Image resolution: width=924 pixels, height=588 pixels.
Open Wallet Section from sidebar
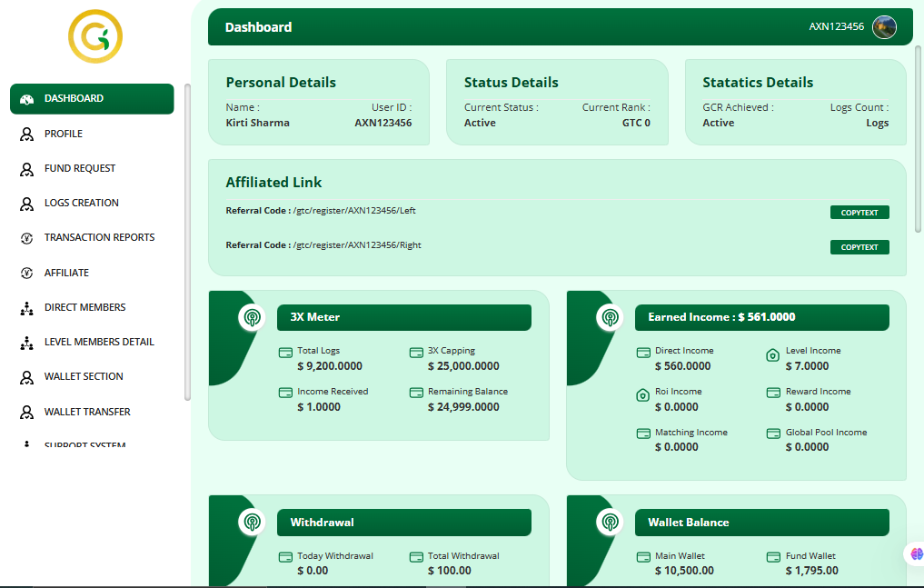[84, 377]
